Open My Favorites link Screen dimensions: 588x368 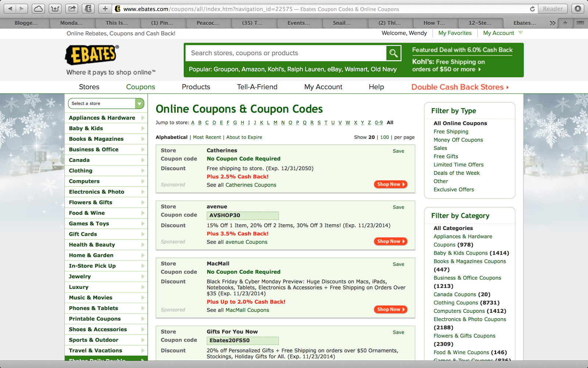[455, 33]
